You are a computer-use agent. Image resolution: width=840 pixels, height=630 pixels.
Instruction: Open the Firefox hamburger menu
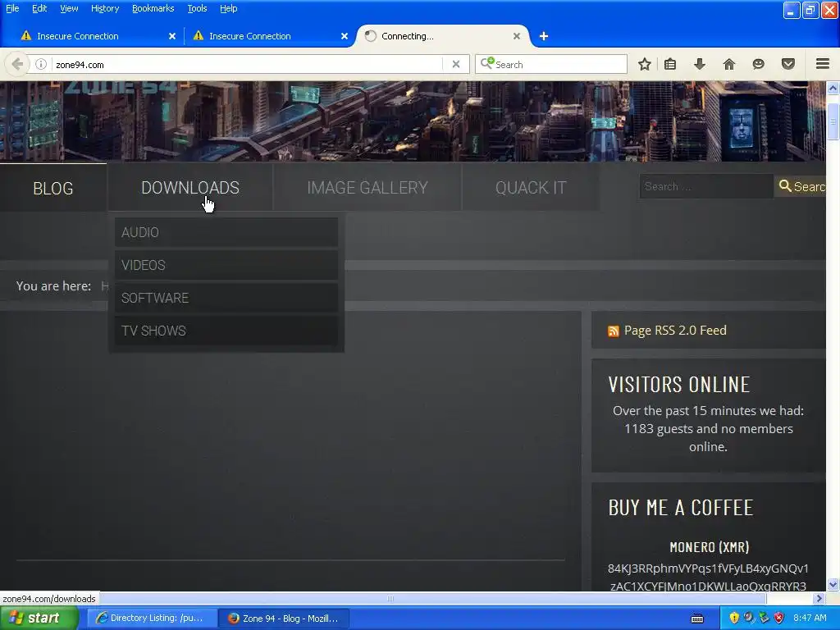(x=823, y=64)
